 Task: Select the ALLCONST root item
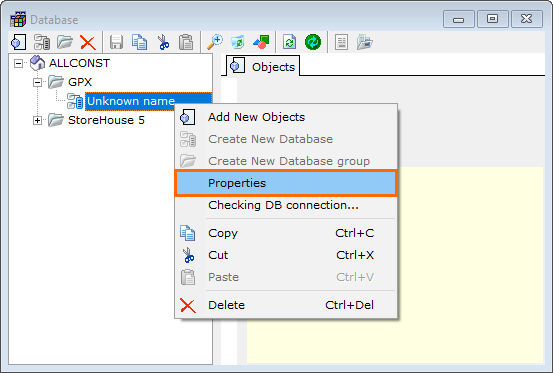79,63
